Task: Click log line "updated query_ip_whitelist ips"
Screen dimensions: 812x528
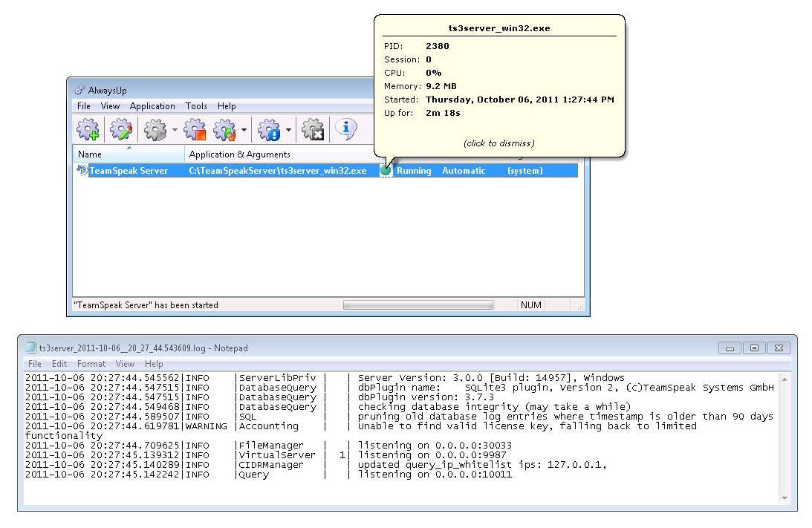Action: (x=316, y=464)
